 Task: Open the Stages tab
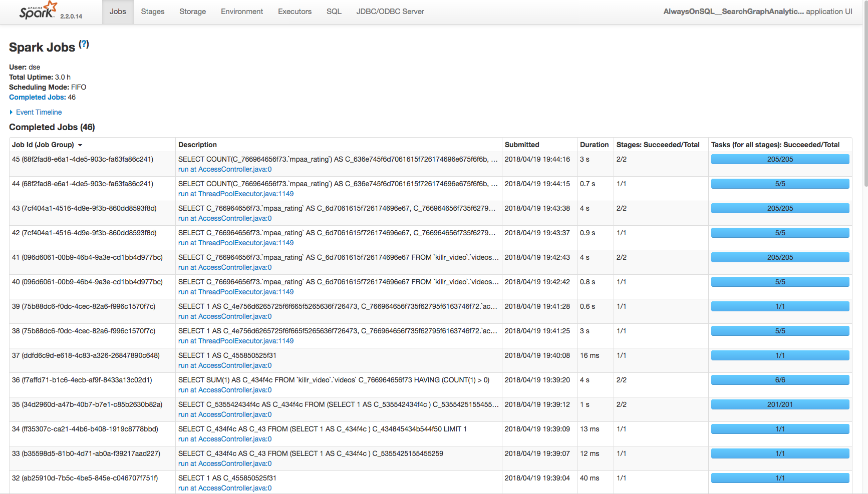click(x=153, y=12)
